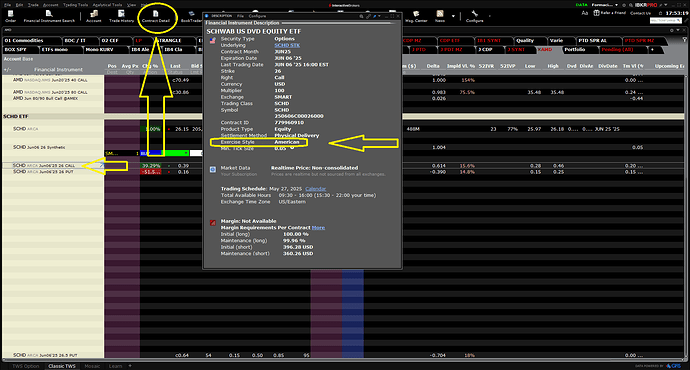
Task: Click the More margin requirements link
Action: [x=318, y=228]
